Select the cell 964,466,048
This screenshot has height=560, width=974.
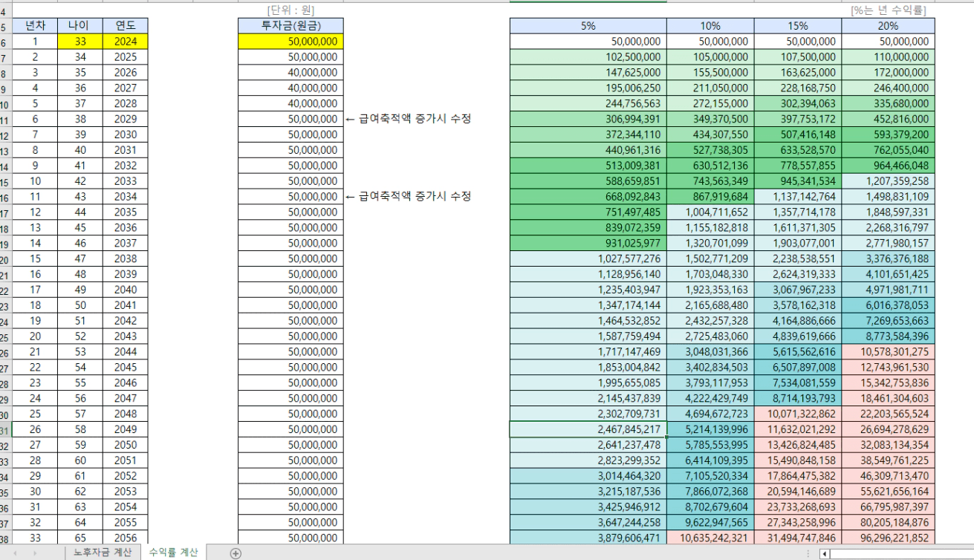pyautogui.click(x=889, y=166)
